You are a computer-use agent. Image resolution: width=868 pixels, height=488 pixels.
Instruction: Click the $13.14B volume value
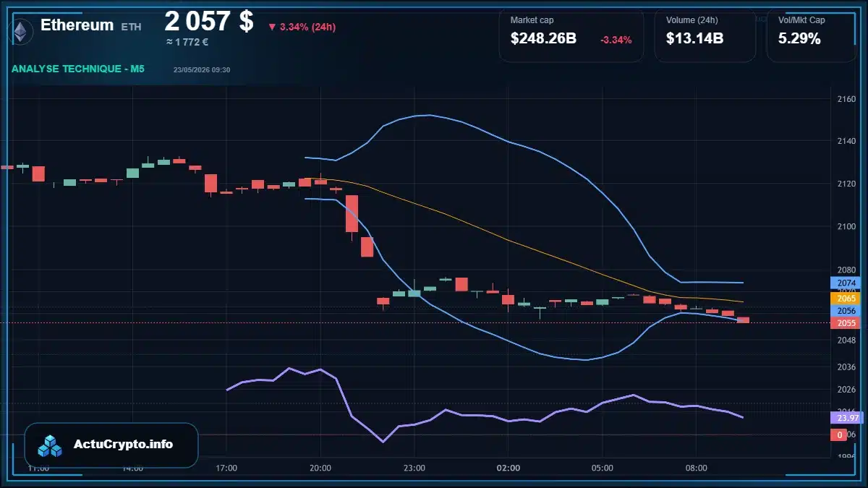(x=694, y=39)
